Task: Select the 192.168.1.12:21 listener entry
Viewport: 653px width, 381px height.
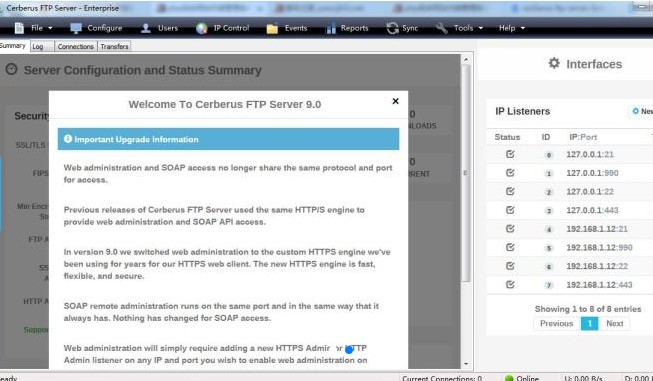Action: (x=597, y=229)
